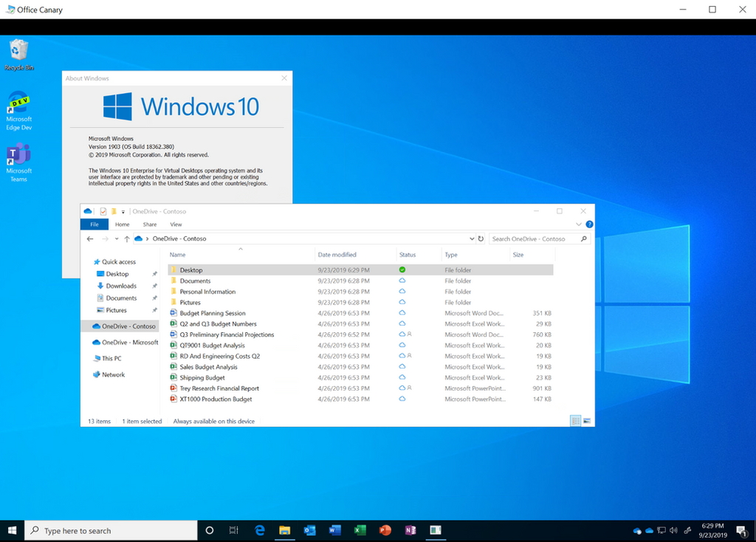Expand the ribbon using the chevron
The height and width of the screenshot is (542, 756).
click(578, 224)
